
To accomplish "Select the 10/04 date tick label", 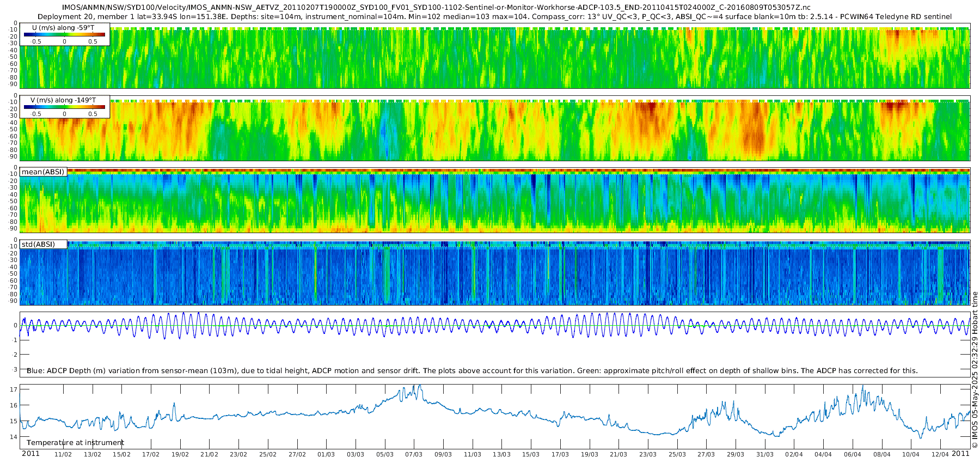I will coord(911,454).
